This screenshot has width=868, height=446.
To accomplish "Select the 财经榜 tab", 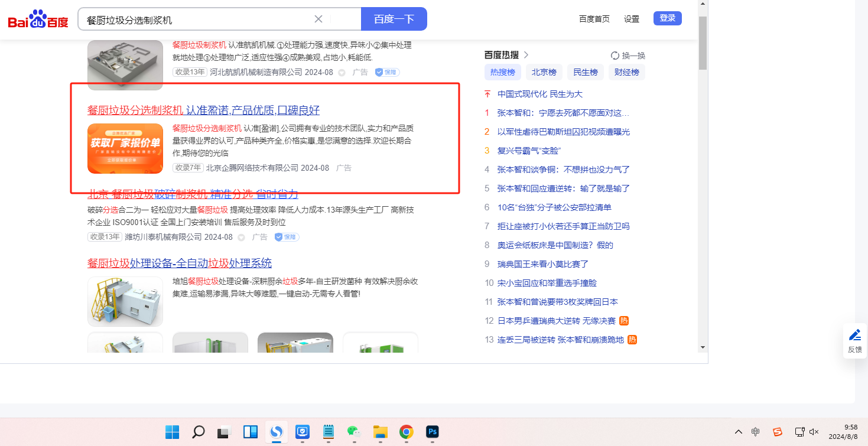I will (626, 73).
